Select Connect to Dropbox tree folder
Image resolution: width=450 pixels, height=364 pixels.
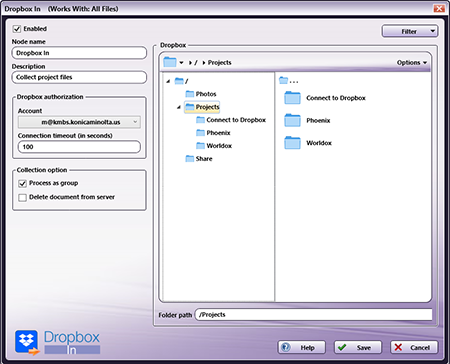click(236, 120)
